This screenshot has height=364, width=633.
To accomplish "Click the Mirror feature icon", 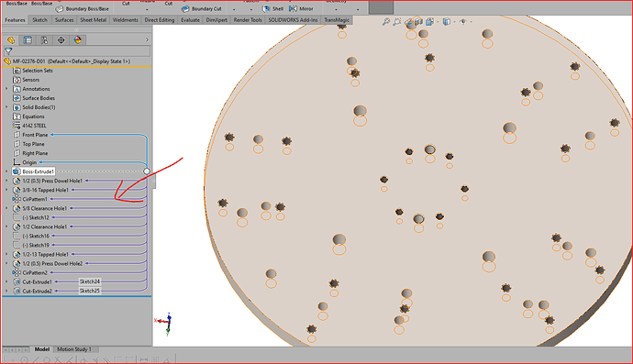I will tap(293, 8).
